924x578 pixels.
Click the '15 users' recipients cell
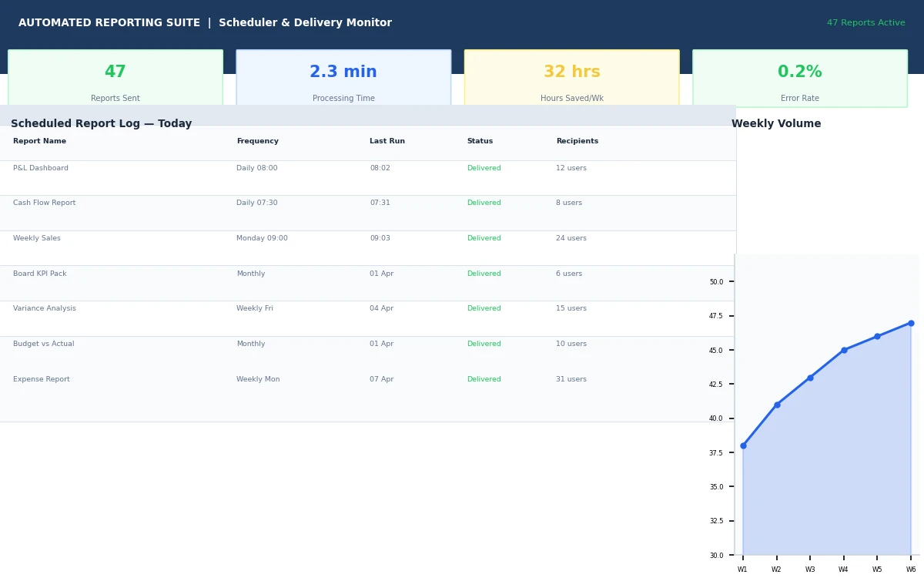571,309
